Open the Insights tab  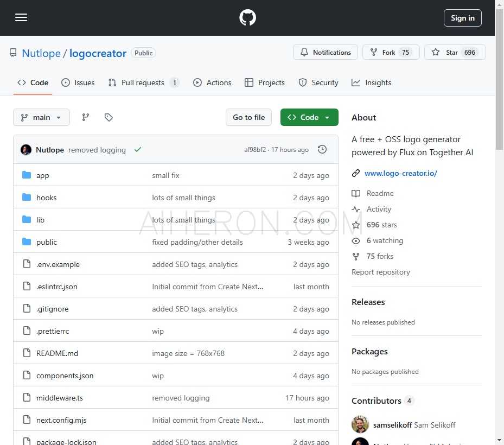(372, 82)
